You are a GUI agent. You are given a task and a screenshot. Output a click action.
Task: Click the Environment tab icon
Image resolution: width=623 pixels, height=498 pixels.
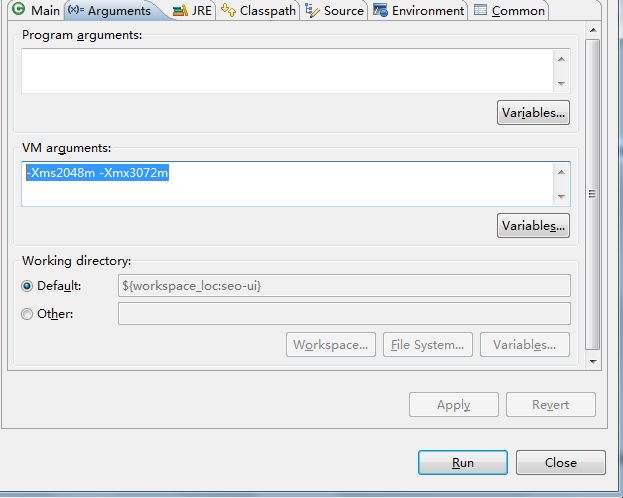(380, 10)
